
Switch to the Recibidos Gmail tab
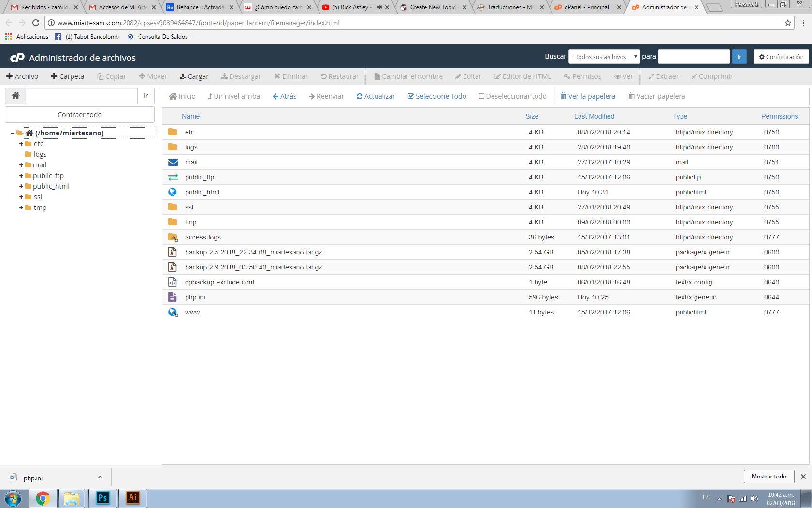pyautogui.click(x=43, y=7)
